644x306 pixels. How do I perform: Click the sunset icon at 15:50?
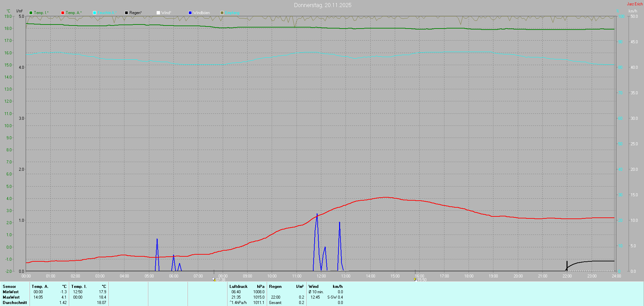click(x=415, y=279)
